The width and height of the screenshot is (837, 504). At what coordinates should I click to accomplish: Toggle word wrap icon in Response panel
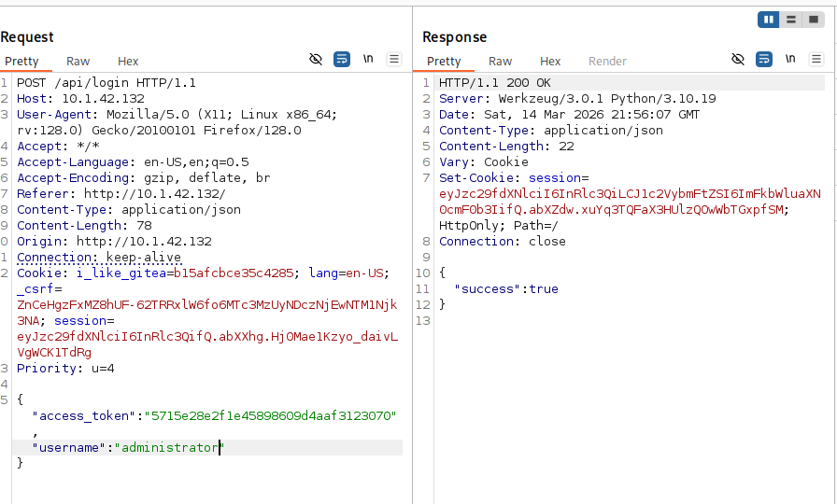coord(764,60)
